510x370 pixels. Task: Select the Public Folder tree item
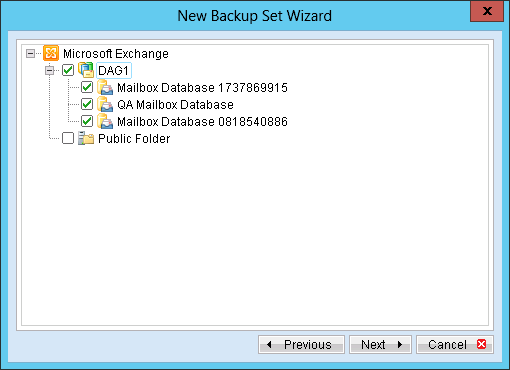[x=134, y=138]
